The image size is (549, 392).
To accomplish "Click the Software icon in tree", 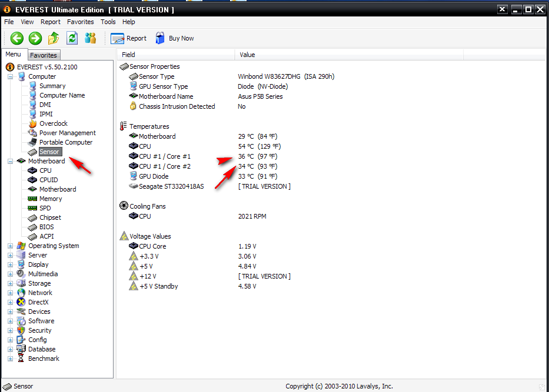I will point(21,321).
